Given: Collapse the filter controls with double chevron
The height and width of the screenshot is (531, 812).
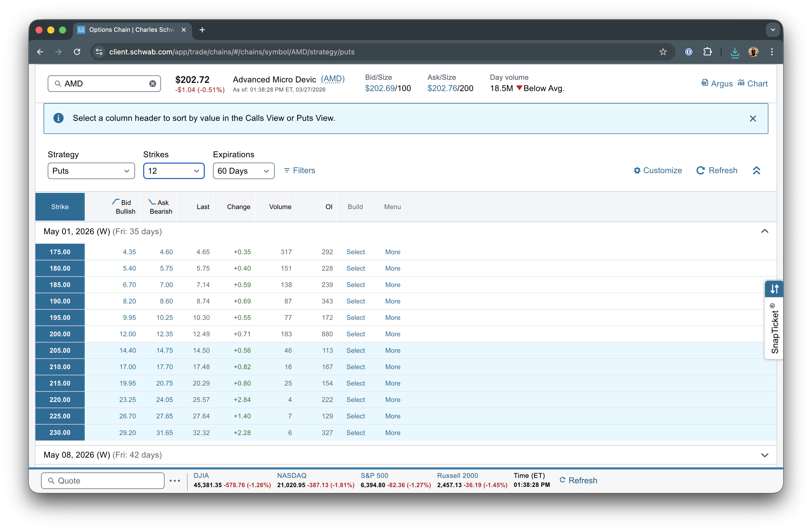Looking at the screenshot, I should click(x=756, y=171).
